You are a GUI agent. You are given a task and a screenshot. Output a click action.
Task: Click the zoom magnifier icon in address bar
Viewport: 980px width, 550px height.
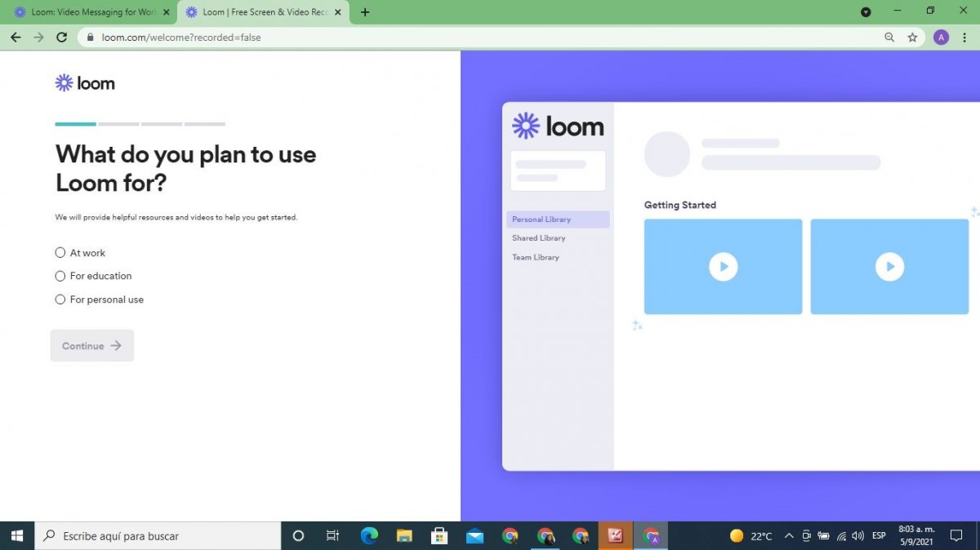889,38
